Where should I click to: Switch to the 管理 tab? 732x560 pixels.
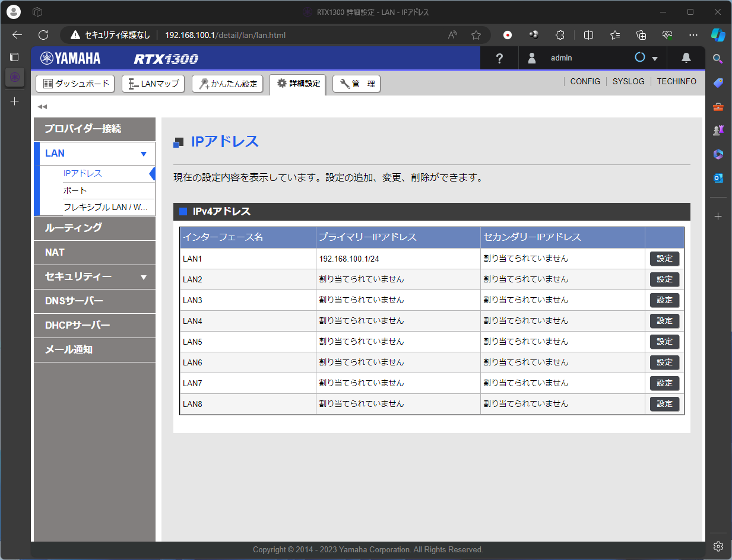click(x=356, y=84)
